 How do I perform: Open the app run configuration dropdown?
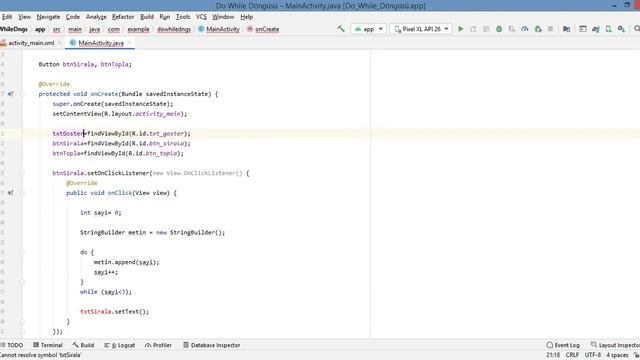coord(369,29)
